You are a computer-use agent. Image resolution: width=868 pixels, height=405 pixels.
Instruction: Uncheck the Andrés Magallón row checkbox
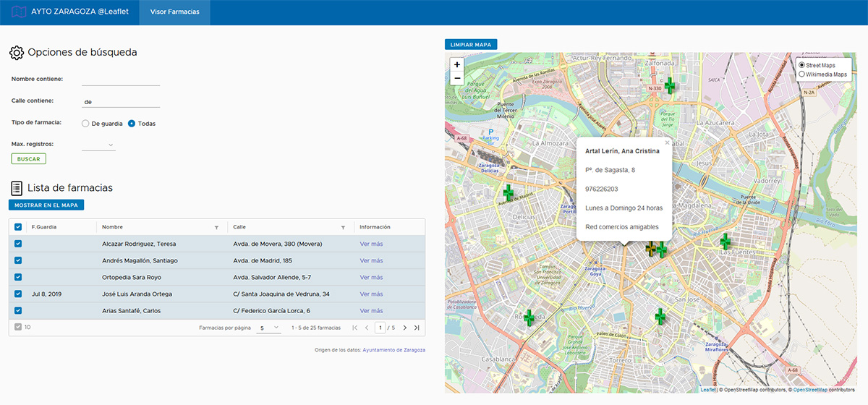tap(18, 260)
